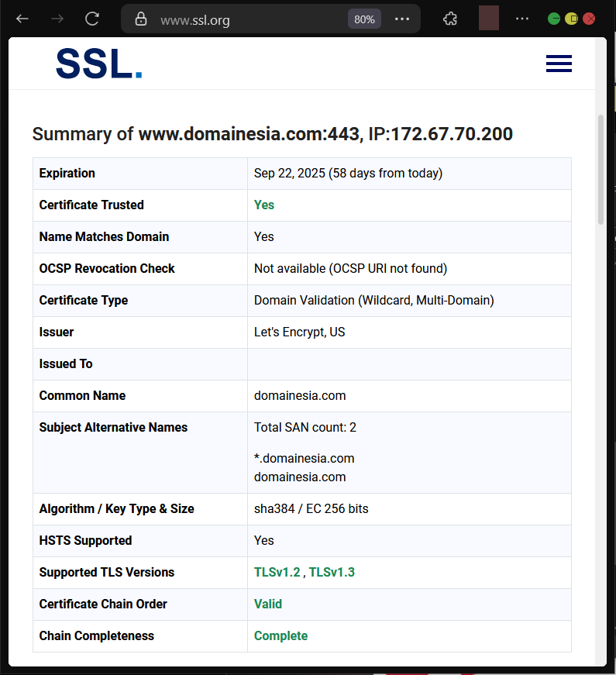Select the HSTS Supported label
This screenshot has width=616, height=675.
[86, 541]
